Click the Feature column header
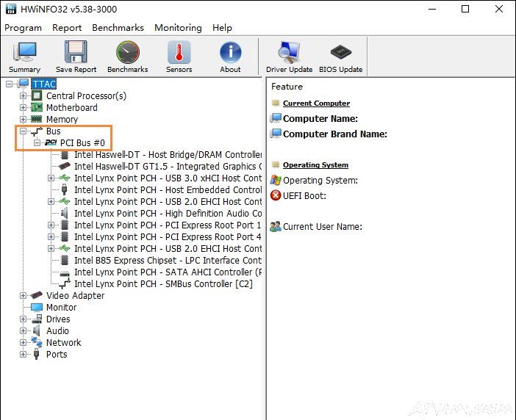Viewport: 516px width, 420px height. [x=287, y=87]
